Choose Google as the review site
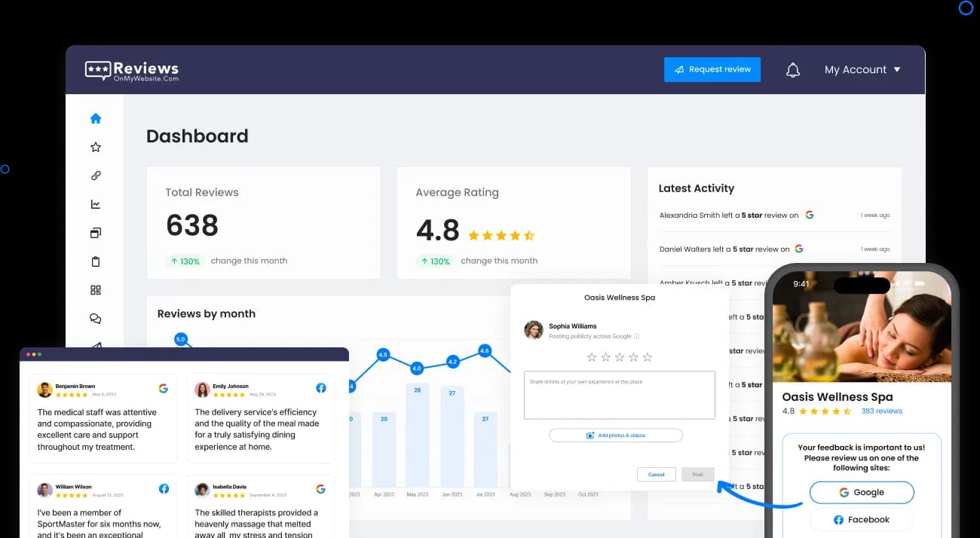The height and width of the screenshot is (538, 980). click(x=861, y=492)
